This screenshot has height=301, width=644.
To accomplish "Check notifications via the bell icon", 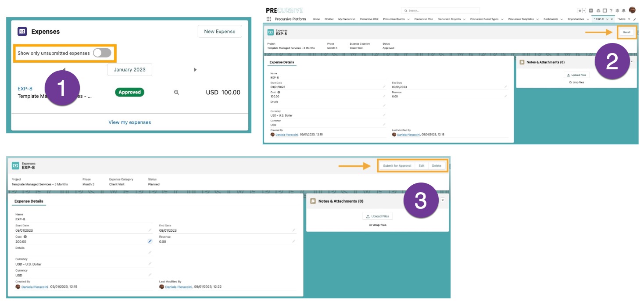I will click(x=624, y=11).
